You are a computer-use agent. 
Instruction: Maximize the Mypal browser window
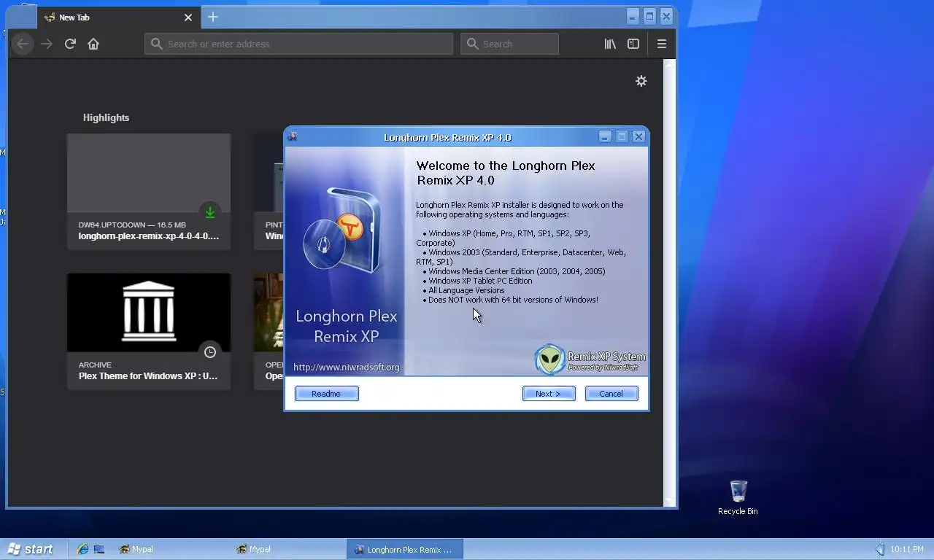649,16
